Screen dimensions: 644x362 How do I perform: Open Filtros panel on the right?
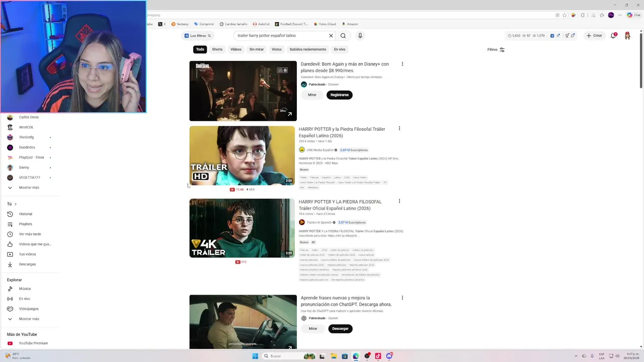point(496,49)
